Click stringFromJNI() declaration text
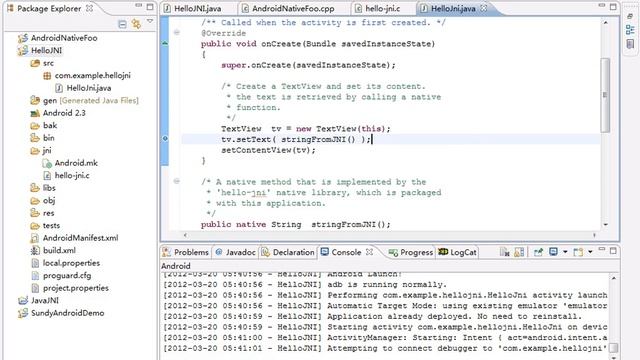Screen dimensions: 640x360 (x=351, y=224)
